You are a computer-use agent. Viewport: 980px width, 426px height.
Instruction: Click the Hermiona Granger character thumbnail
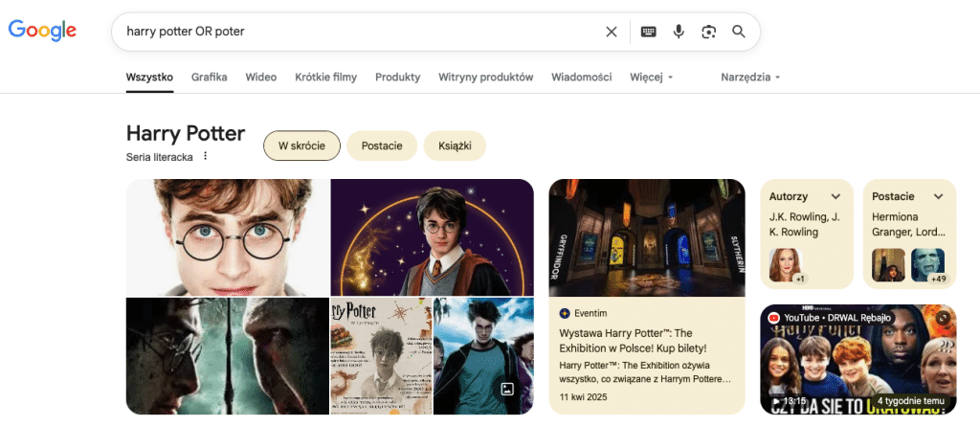click(888, 265)
